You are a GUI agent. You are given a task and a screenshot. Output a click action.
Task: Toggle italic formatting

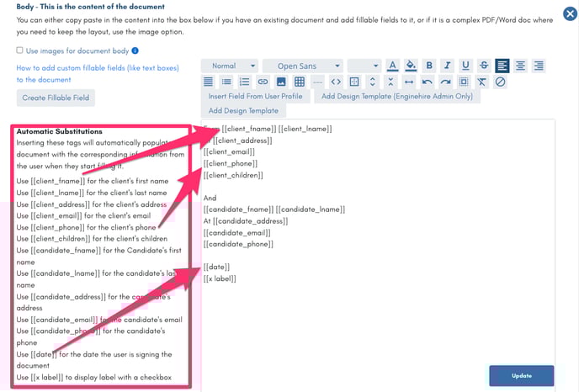pos(447,66)
